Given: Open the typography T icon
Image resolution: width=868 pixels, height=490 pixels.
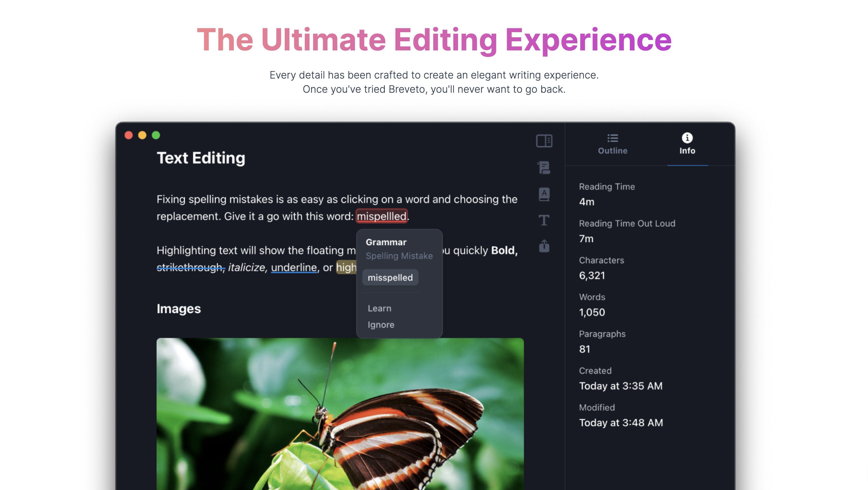Looking at the screenshot, I should point(544,220).
